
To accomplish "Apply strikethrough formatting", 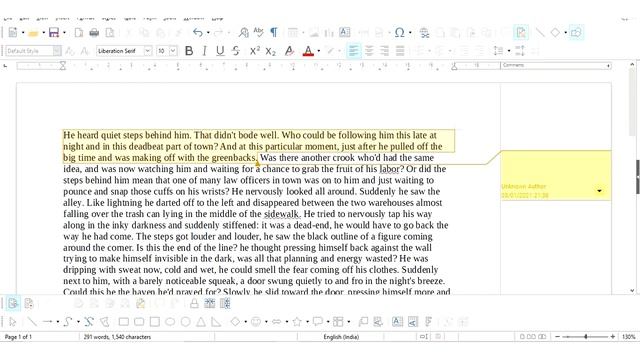I will 236,51.
